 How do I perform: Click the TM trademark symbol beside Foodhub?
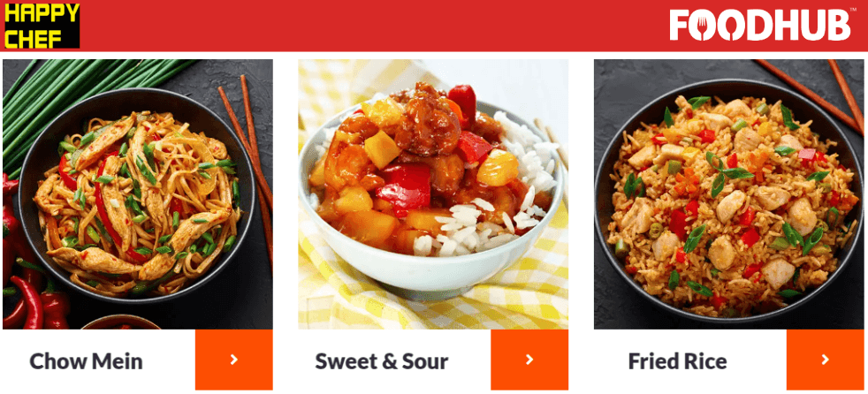[x=853, y=10]
